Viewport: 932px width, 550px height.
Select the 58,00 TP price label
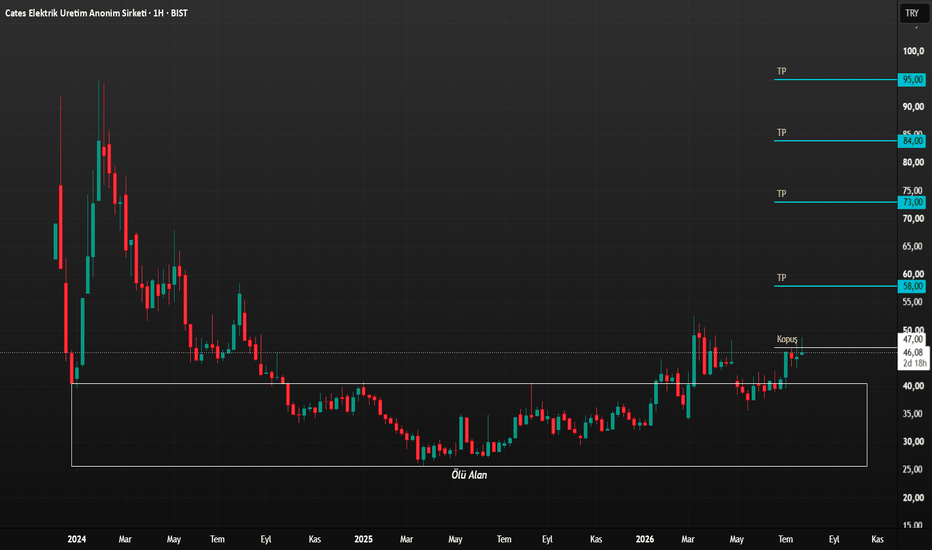tap(912, 286)
